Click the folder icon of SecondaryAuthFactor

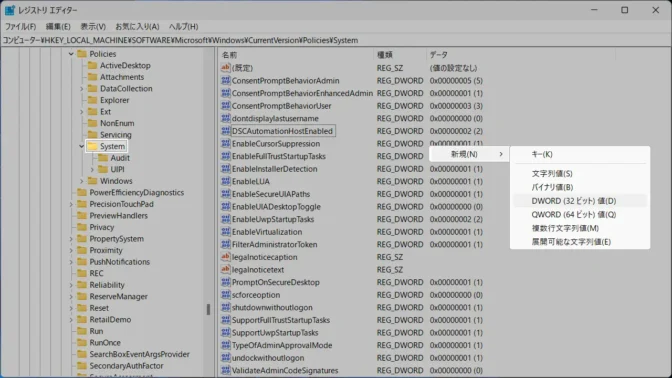82,366
